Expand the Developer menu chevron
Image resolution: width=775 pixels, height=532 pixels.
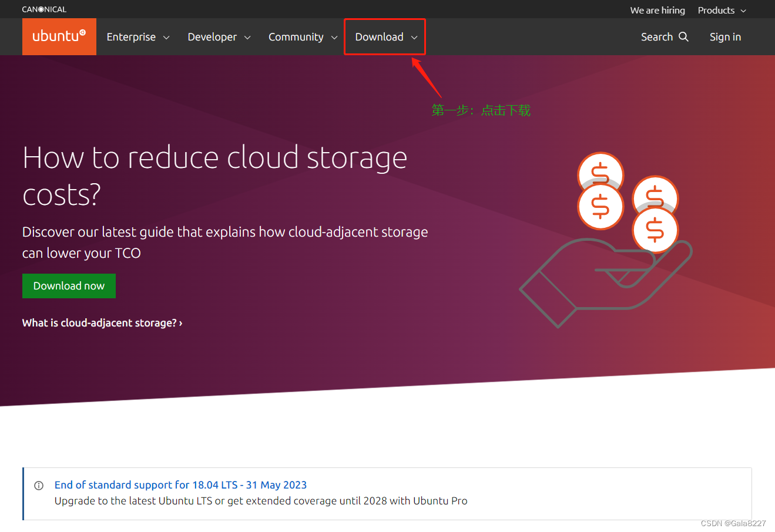(247, 38)
